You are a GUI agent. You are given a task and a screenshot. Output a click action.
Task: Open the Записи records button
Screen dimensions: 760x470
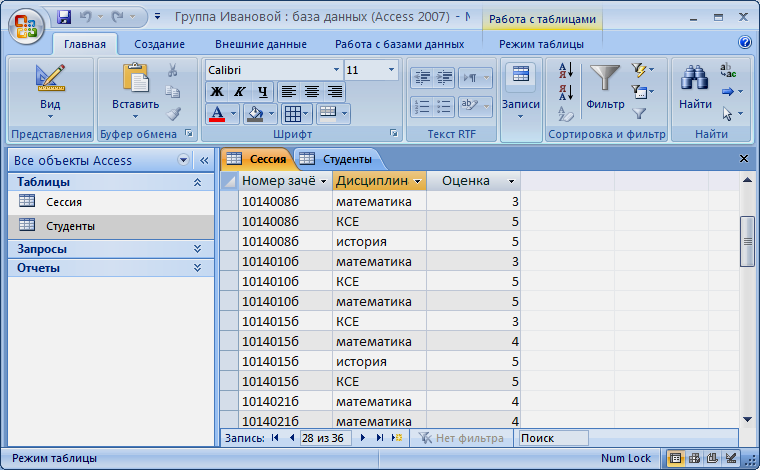pos(521,91)
